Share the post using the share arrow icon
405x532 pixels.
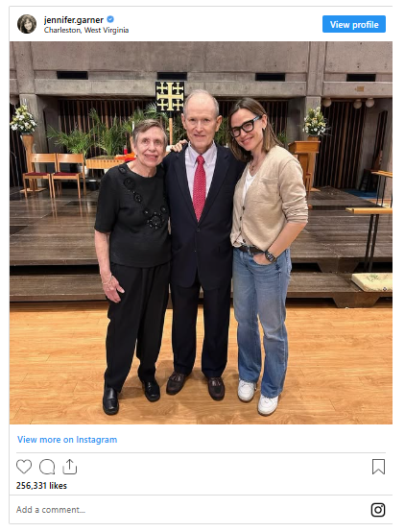[x=69, y=467]
